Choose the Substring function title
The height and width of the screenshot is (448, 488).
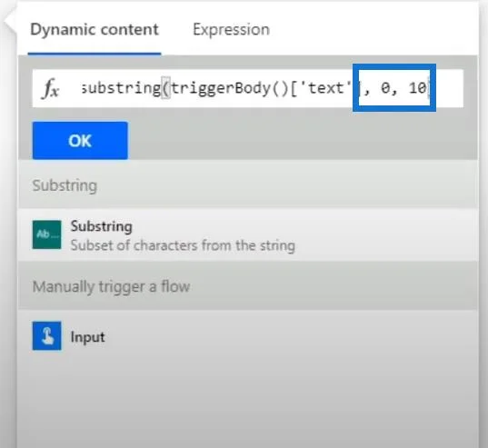click(102, 226)
